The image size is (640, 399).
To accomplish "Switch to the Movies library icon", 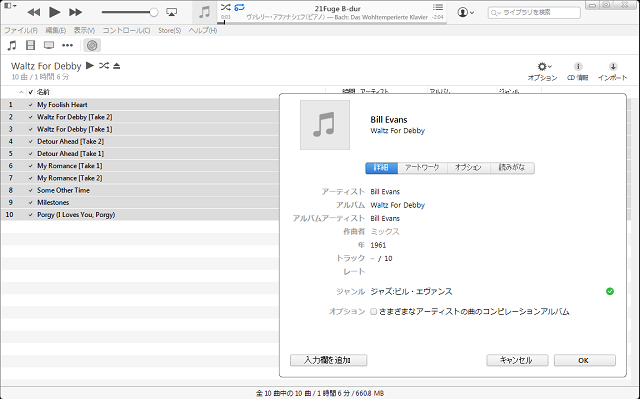I will coord(30,45).
